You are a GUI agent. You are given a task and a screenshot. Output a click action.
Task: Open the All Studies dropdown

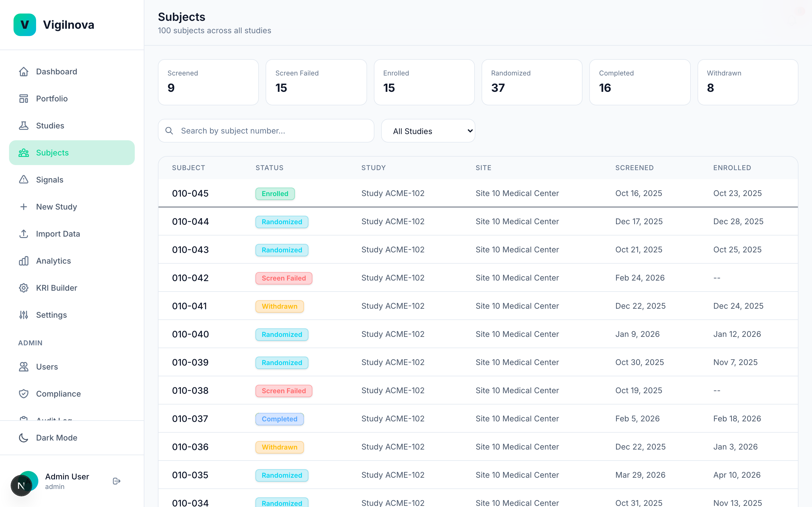tap(428, 131)
